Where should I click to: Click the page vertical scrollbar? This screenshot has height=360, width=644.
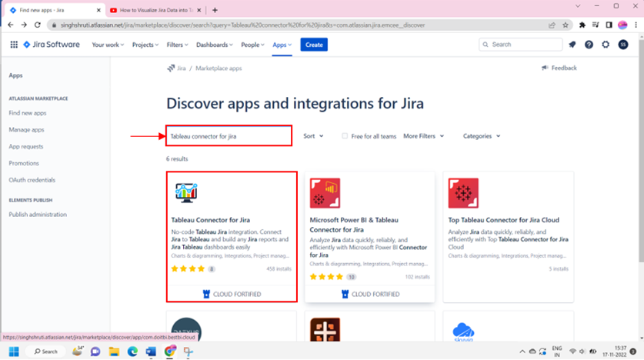pyautogui.click(x=641, y=149)
